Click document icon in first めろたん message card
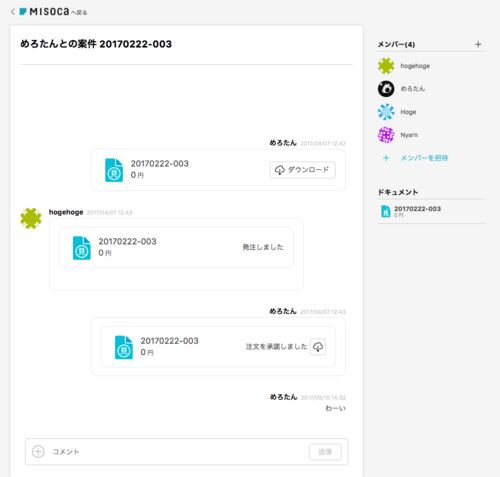The image size is (500, 477). point(114,170)
